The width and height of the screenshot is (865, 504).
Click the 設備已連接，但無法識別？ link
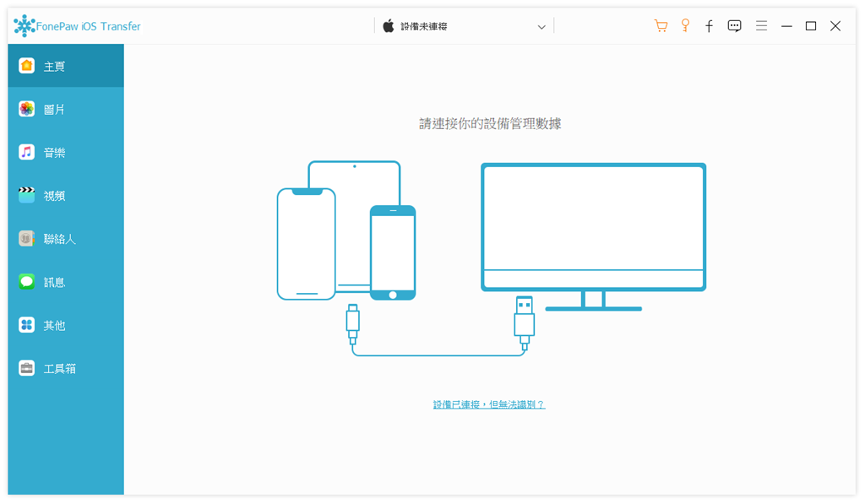pos(489,404)
